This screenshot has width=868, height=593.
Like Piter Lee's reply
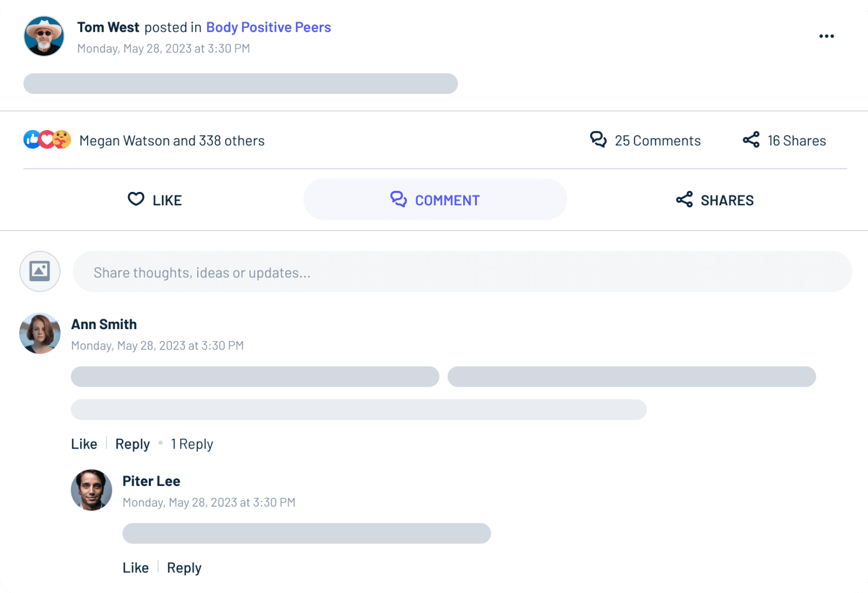click(135, 568)
